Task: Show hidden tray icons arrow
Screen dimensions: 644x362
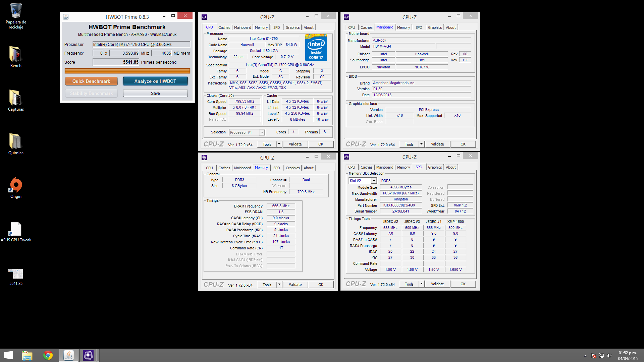Action: coord(585,356)
